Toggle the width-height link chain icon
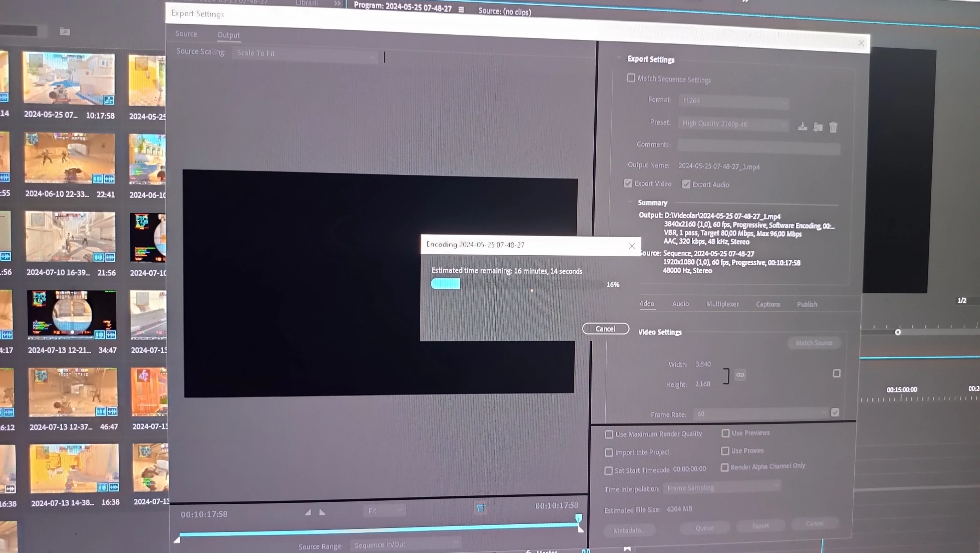This screenshot has height=553, width=980. pyautogui.click(x=740, y=375)
